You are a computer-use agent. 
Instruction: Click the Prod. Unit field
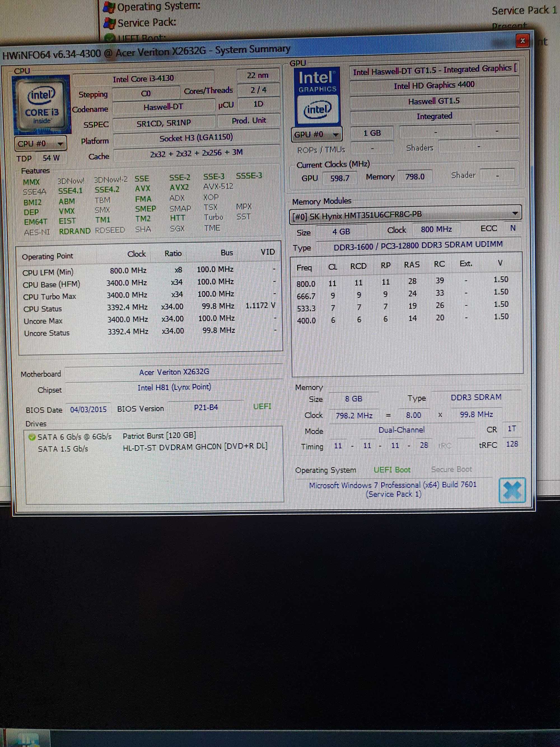point(249,120)
